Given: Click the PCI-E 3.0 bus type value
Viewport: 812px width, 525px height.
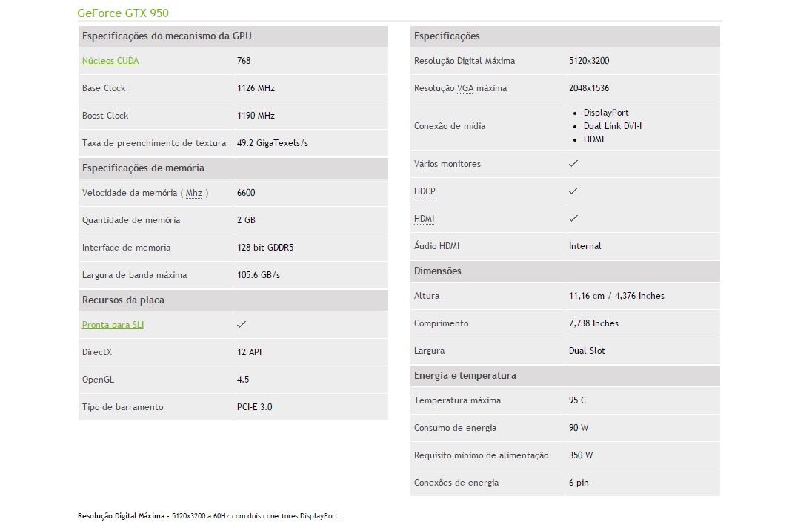Looking at the screenshot, I should tap(254, 407).
